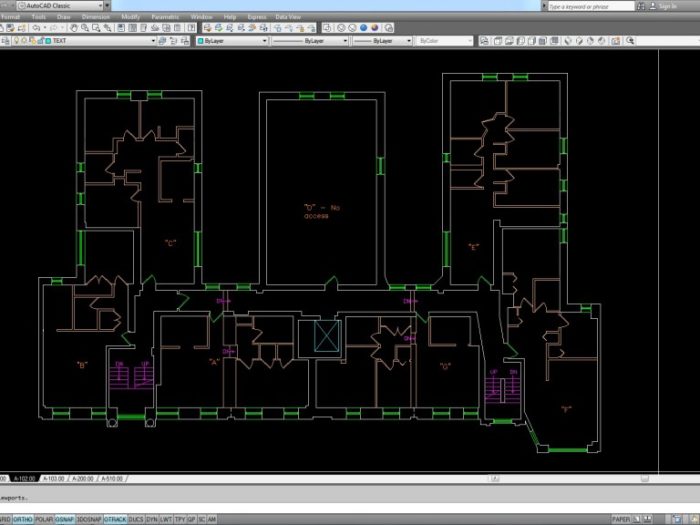Click the Make Object's Layer Current icon
Viewport: 700px width, 525px height.
(x=162, y=41)
